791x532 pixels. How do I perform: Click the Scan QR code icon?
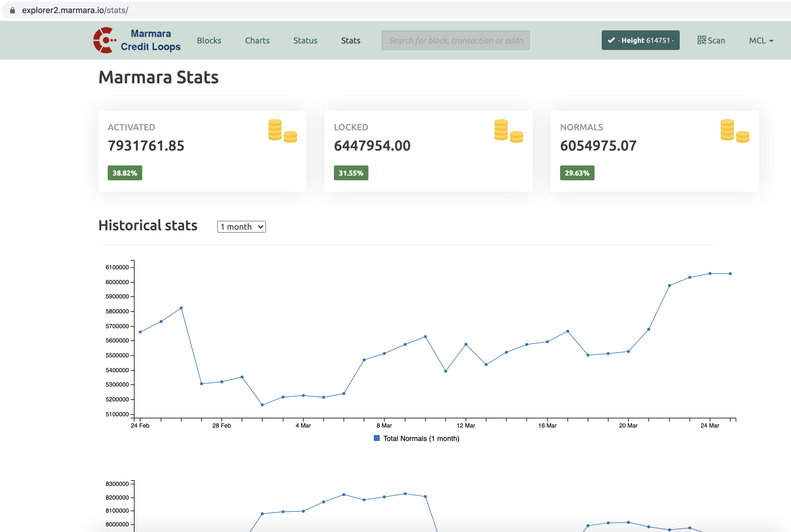click(x=701, y=40)
